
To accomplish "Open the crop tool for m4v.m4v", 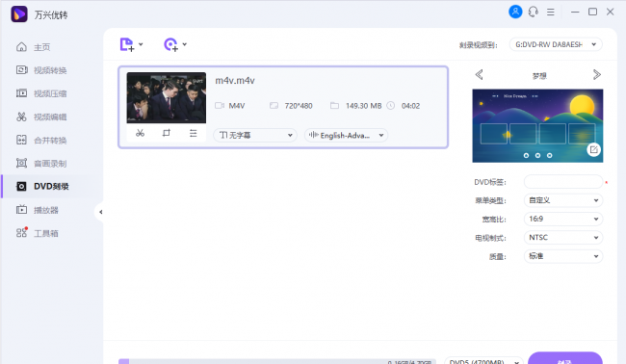I will pyautogui.click(x=167, y=133).
